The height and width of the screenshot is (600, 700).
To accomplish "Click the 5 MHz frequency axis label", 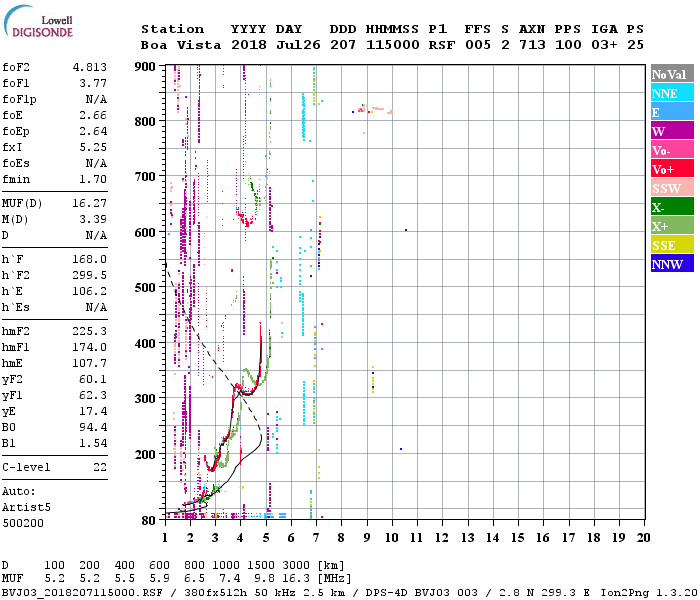I will click(266, 538).
